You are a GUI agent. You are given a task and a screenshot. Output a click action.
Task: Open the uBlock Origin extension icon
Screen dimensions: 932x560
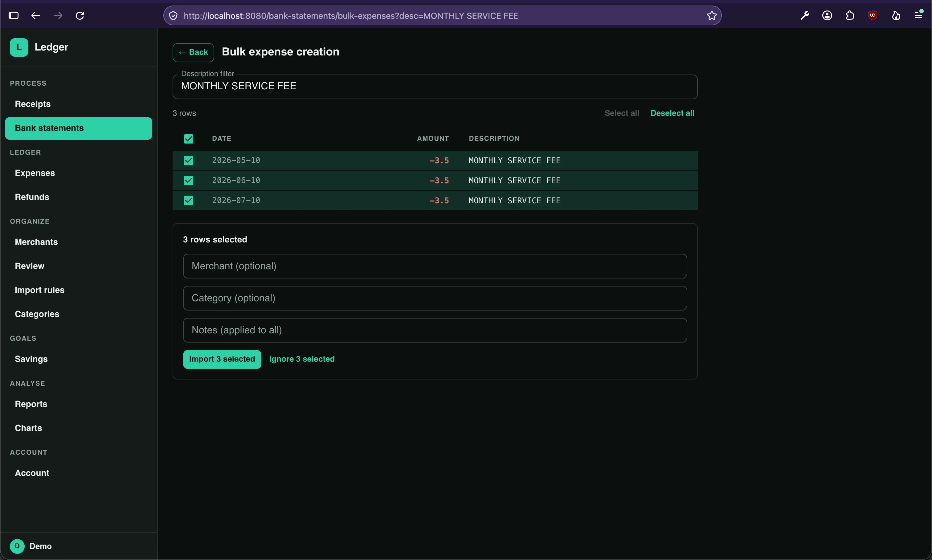[x=872, y=15]
